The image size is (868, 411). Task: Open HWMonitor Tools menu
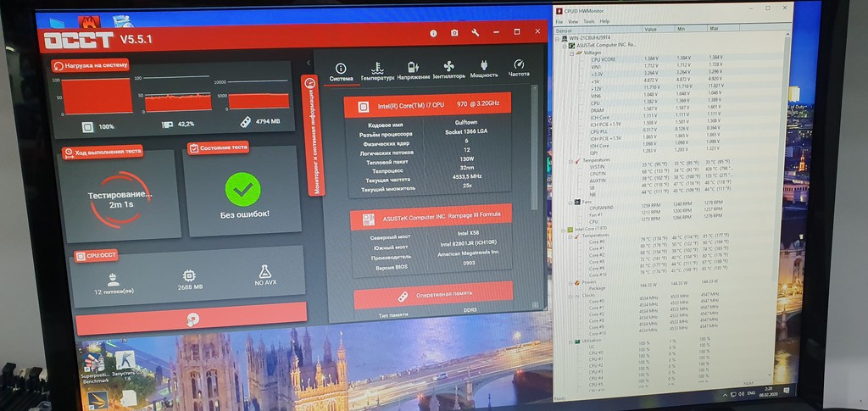588,21
